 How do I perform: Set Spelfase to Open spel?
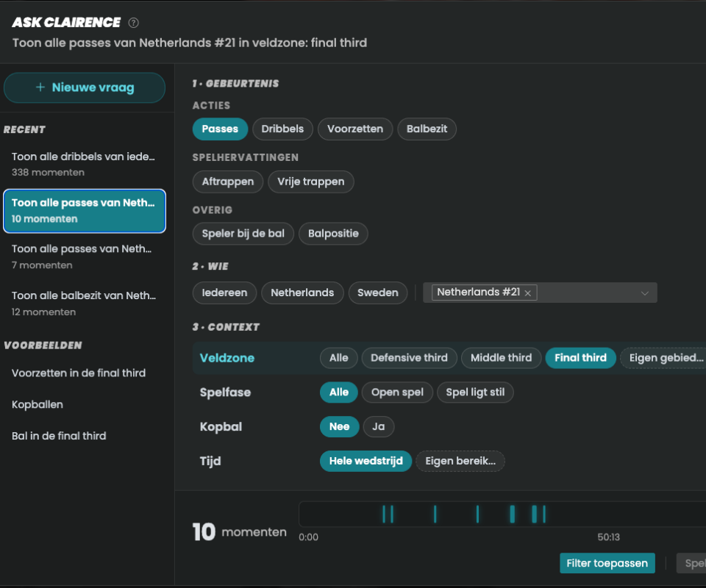coord(397,392)
